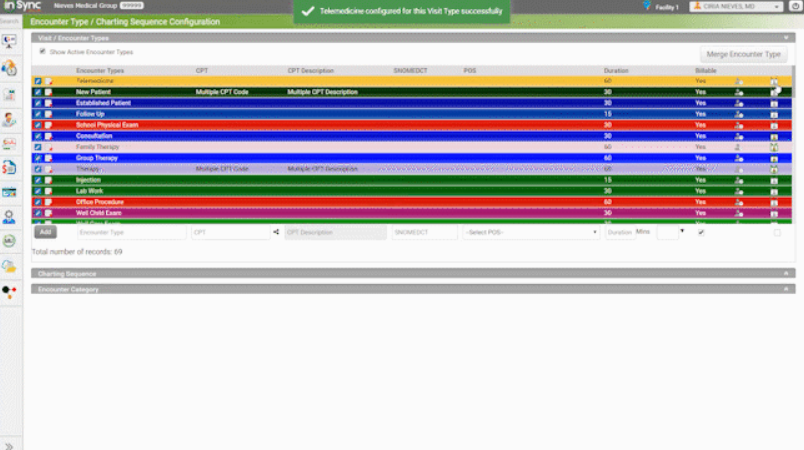Click the inSync logo
The image size is (804, 450).
22,6
